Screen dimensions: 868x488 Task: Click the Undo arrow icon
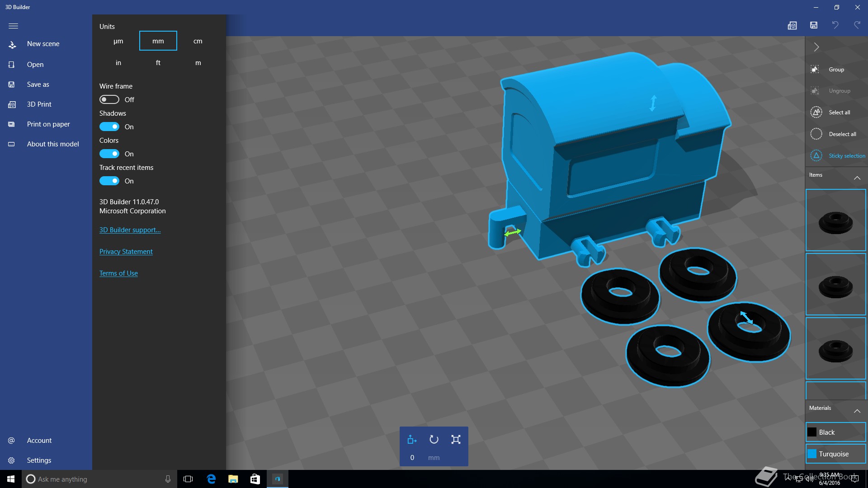tap(835, 25)
